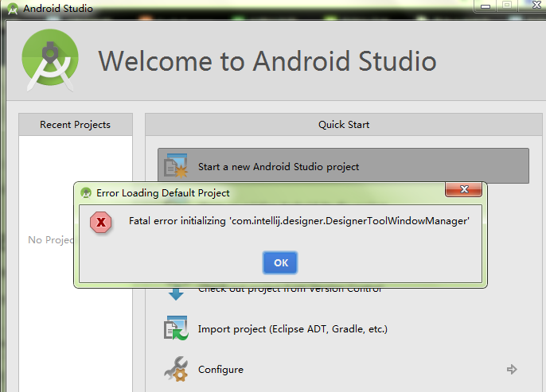Click the Error Loading Default Project title text
Screen dimensions: 546x392
click(x=162, y=192)
